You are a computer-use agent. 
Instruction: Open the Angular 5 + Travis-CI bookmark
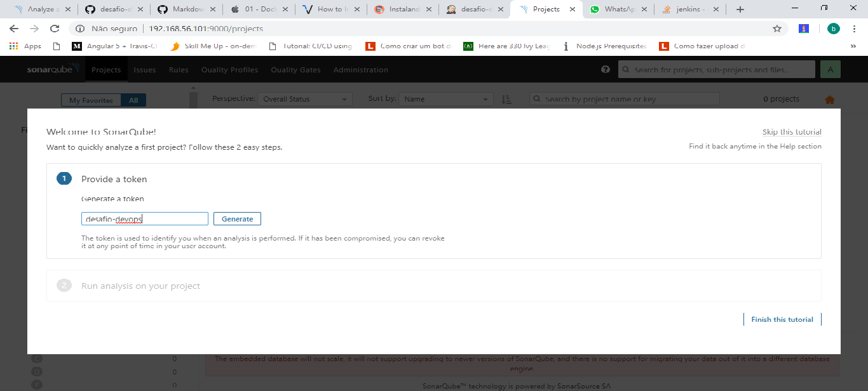coord(114,46)
